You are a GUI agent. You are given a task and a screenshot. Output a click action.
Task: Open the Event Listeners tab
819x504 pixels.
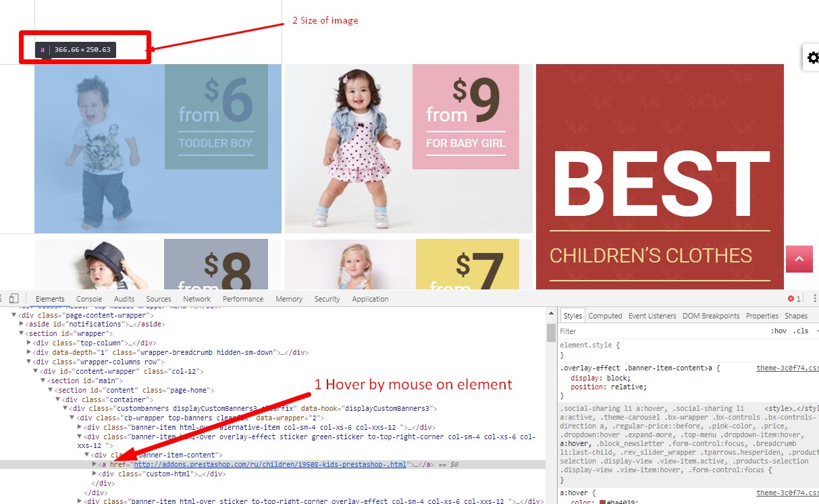(652, 316)
